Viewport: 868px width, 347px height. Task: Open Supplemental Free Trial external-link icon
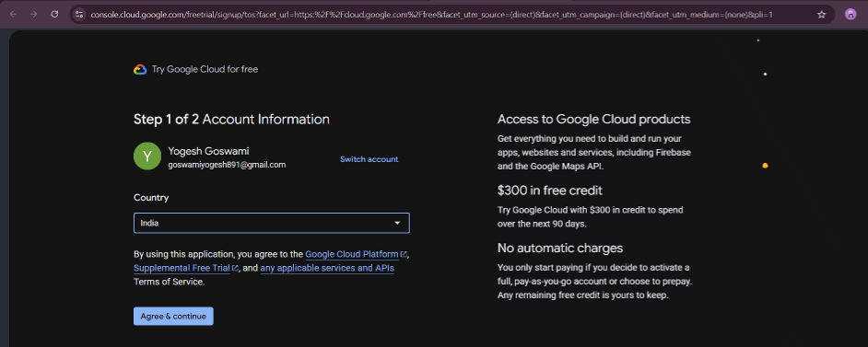click(x=235, y=269)
